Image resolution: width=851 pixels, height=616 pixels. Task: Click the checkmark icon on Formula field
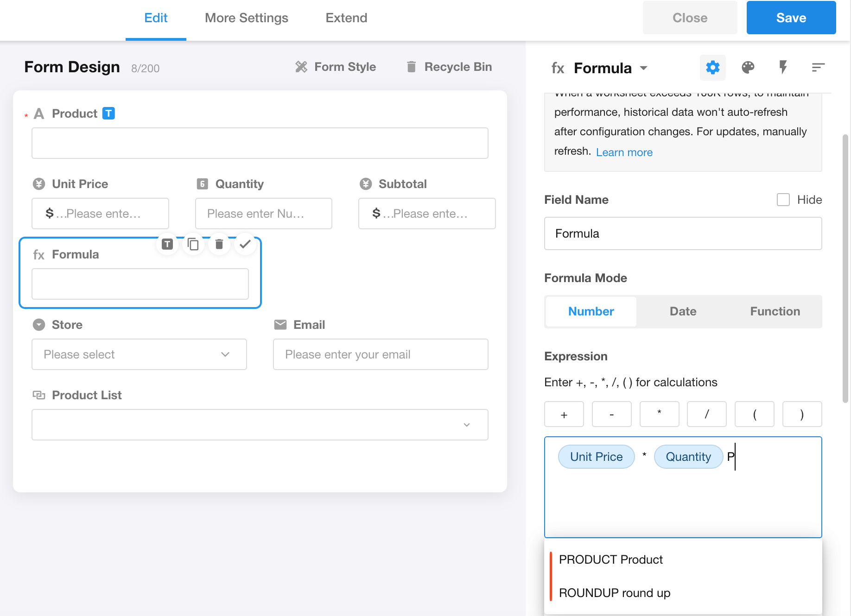pyautogui.click(x=245, y=244)
